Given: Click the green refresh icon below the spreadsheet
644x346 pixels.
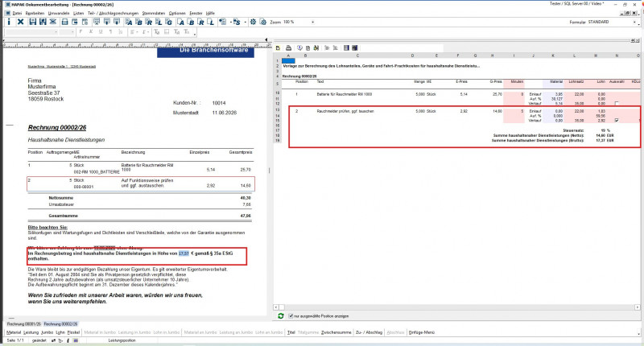Looking at the screenshot, I should (x=281, y=316).
